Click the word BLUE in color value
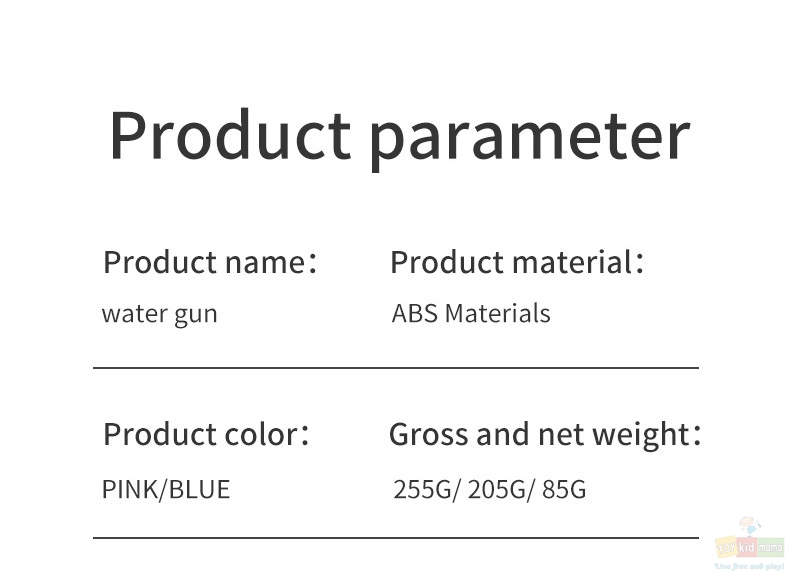This screenshot has height=574, width=790. point(199,489)
